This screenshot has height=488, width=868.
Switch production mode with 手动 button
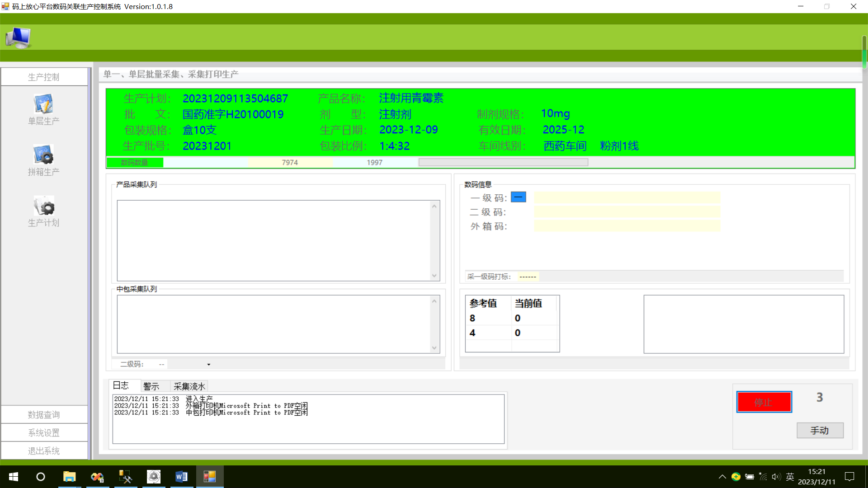pyautogui.click(x=820, y=431)
